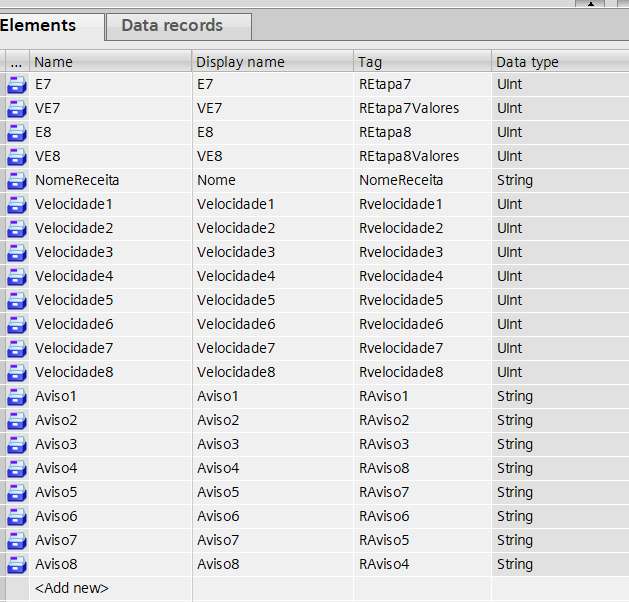Select the Tag column header
The width and height of the screenshot is (629, 602).
coord(420,62)
